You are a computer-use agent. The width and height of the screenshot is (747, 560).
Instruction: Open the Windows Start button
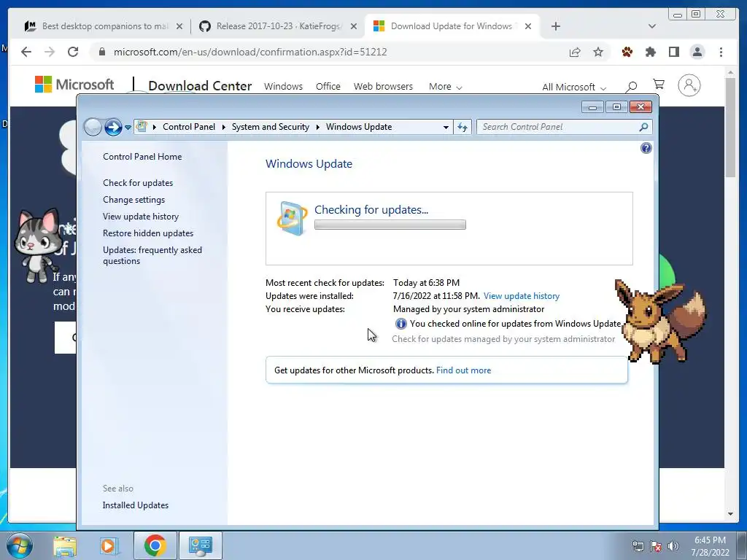(x=20, y=545)
